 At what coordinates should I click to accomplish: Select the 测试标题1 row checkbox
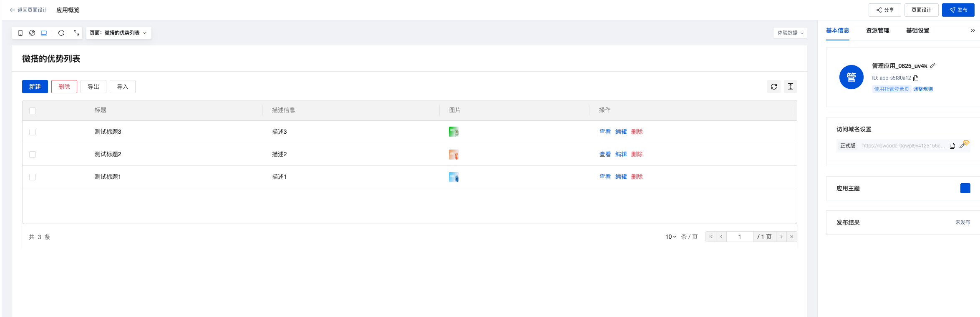[x=33, y=177]
